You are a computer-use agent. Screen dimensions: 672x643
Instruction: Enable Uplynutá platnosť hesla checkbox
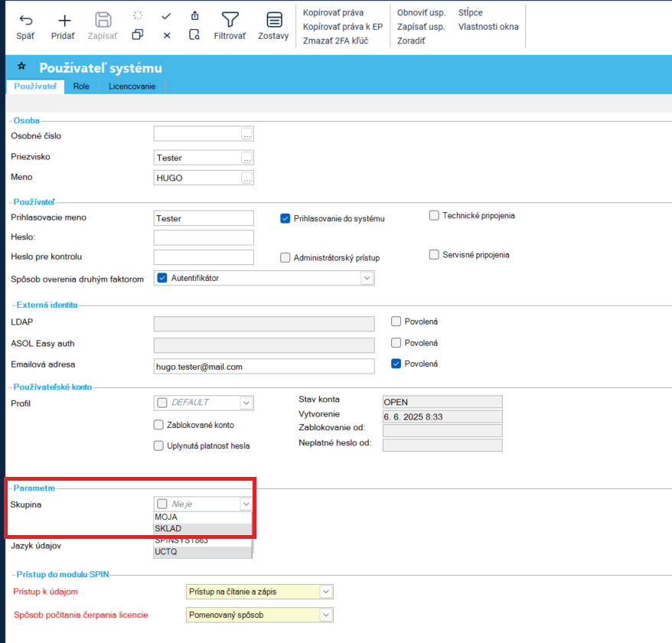pyautogui.click(x=158, y=446)
